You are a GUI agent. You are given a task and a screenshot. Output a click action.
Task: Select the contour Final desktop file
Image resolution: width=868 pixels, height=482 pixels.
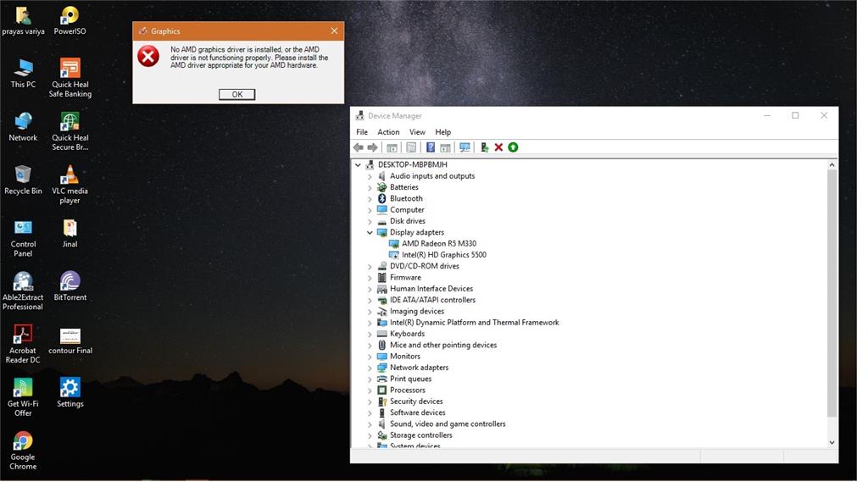click(70, 341)
